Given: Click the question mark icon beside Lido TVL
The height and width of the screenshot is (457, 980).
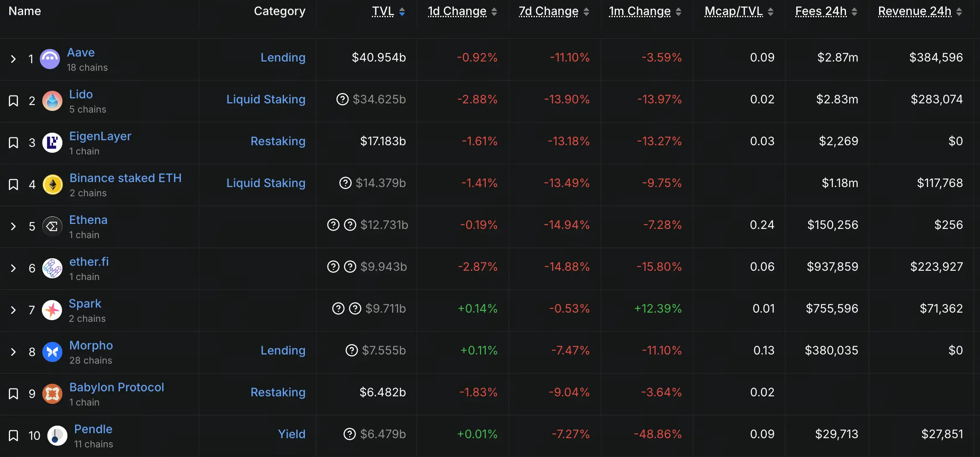Looking at the screenshot, I should 342,99.
